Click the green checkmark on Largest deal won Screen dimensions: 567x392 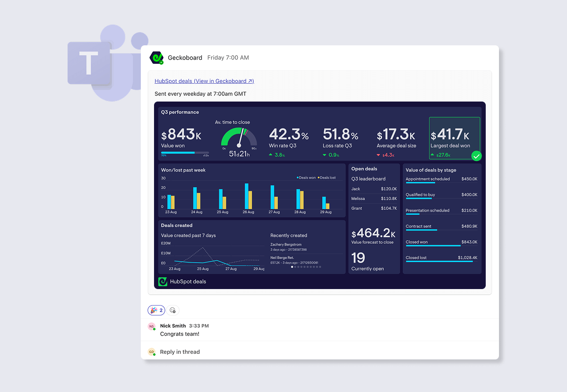pyautogui.click(x=476, y=156)
